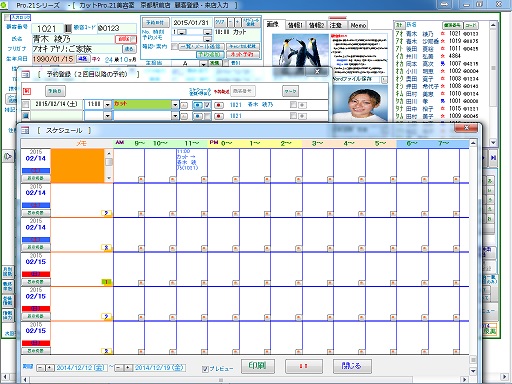The image size is (512, 384).
Task: Click the penguin image thumbnail
Action: [x=300, y=49]
